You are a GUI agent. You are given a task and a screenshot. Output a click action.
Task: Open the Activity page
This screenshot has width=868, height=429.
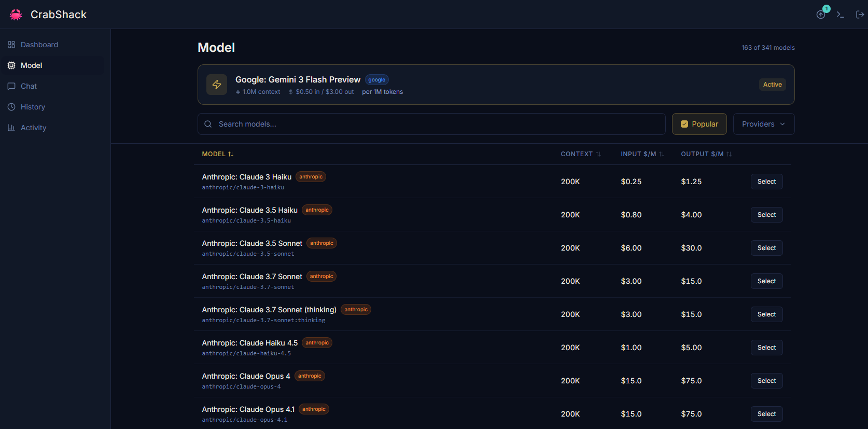tap(52, 128)
